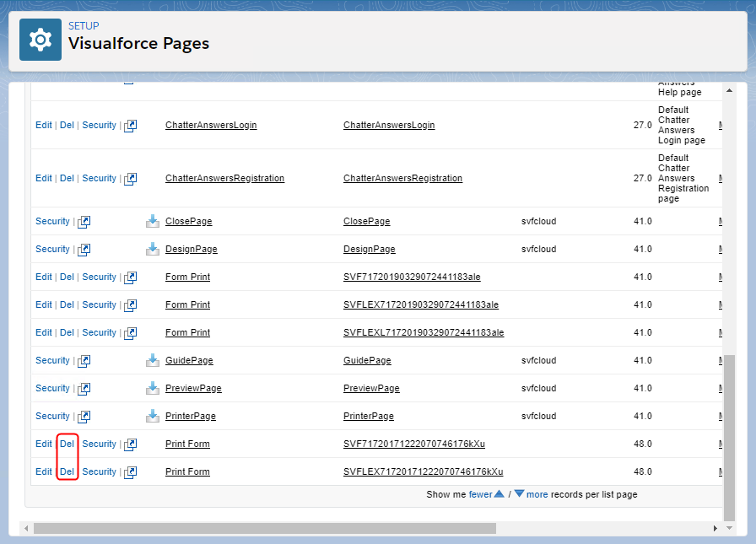756x544 pixels.
Task: Open Security for ChatterAnswersLogin
Action: tap(100, 126)
